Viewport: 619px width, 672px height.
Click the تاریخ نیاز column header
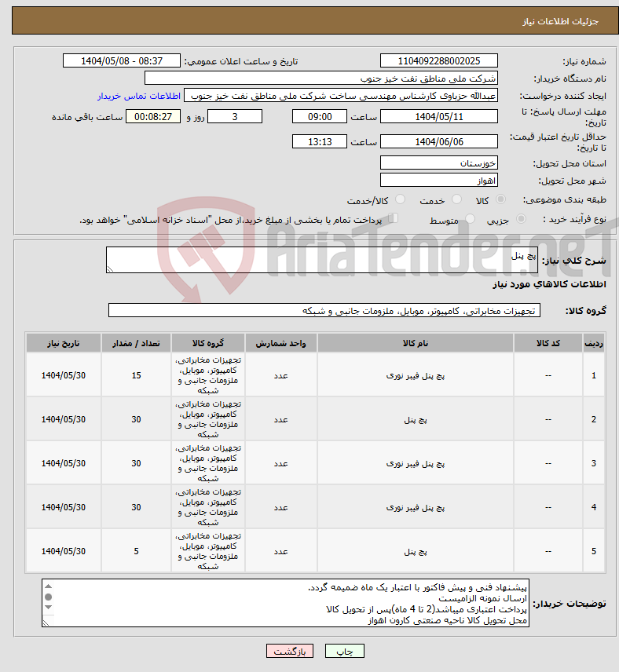click(64, 343)
